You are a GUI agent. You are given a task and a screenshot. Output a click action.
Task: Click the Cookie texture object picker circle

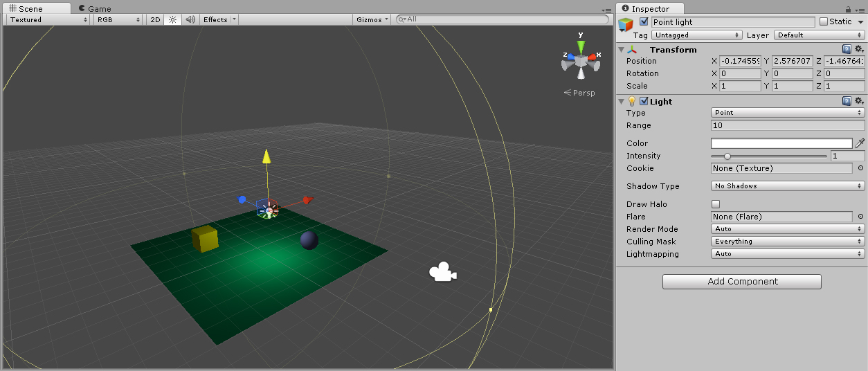pyautogui.click(x=860, y=168)
